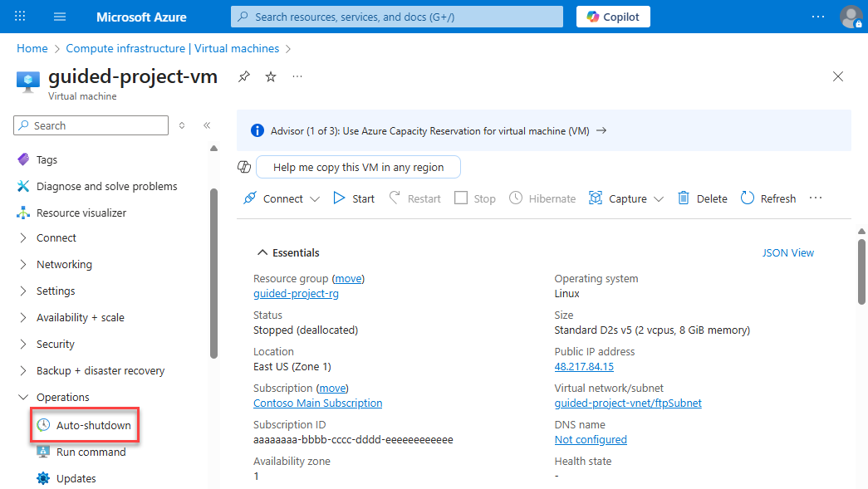Click move link next to Subscription

(333, 389)
